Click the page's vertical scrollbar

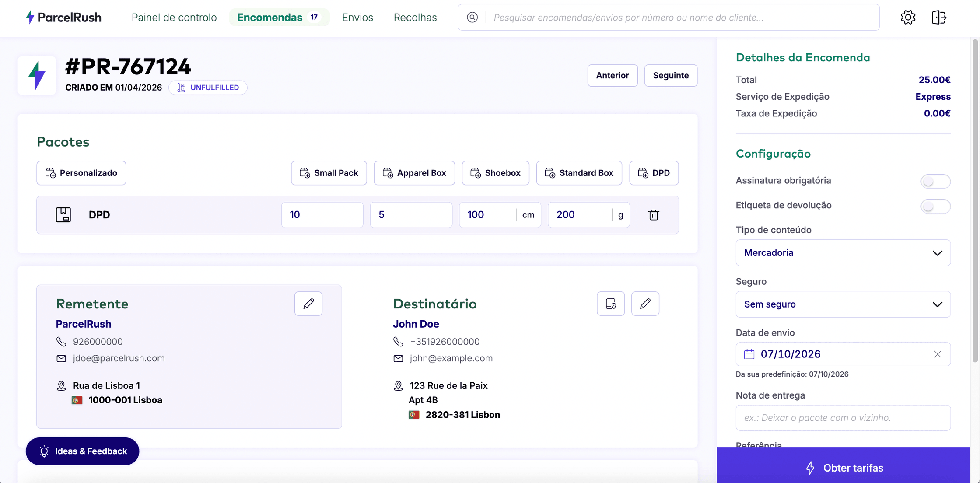point(975,201)
